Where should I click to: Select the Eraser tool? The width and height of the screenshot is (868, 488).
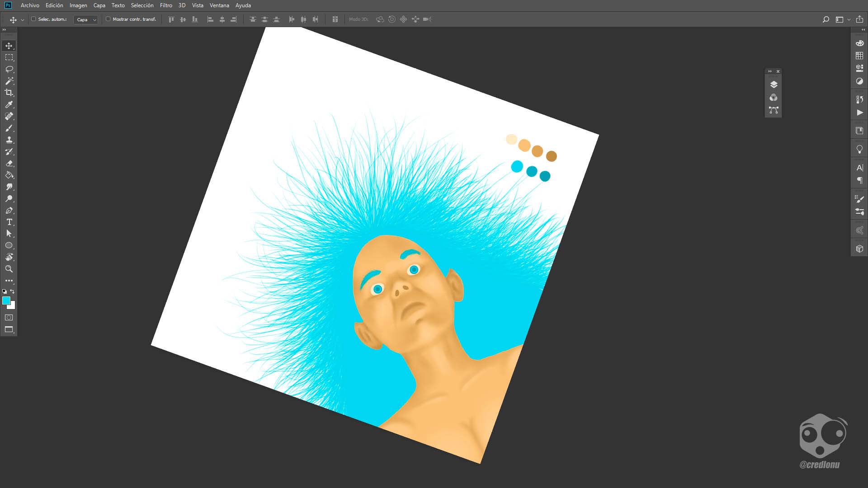click(x=9, y=164)
